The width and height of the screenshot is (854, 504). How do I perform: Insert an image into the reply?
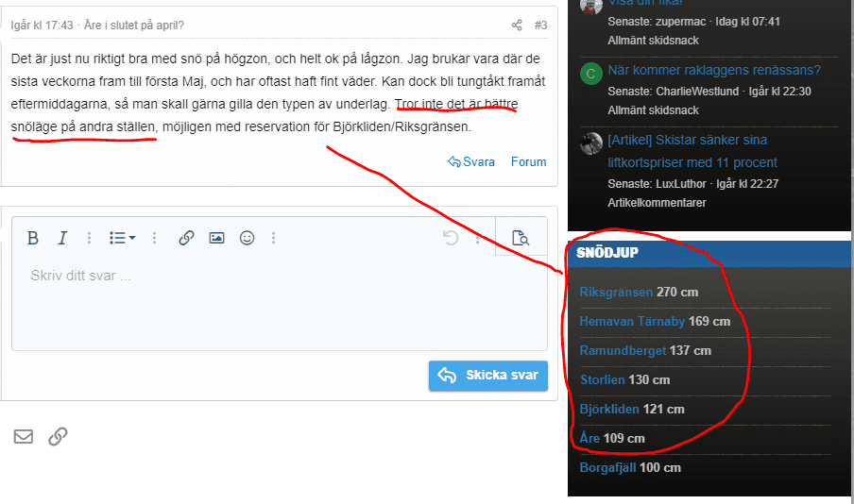pos(216,238)
